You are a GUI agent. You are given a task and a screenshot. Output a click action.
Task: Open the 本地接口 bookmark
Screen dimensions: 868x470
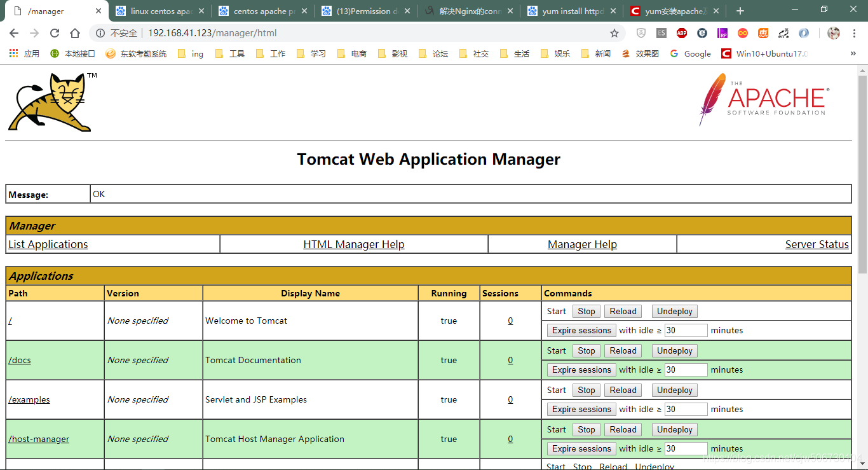pyautogui.click(x=72, y=54)
